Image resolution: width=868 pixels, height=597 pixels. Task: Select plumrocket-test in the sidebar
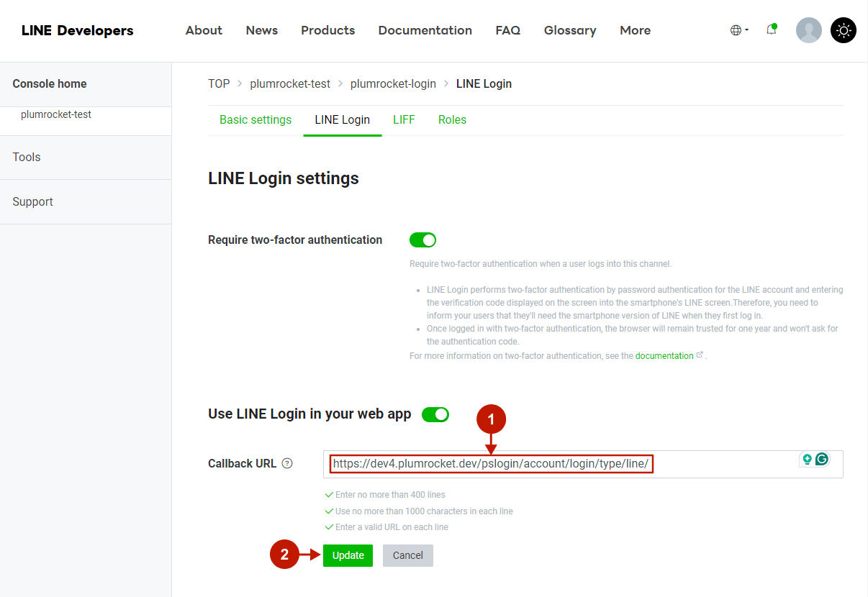coord(56,114)
